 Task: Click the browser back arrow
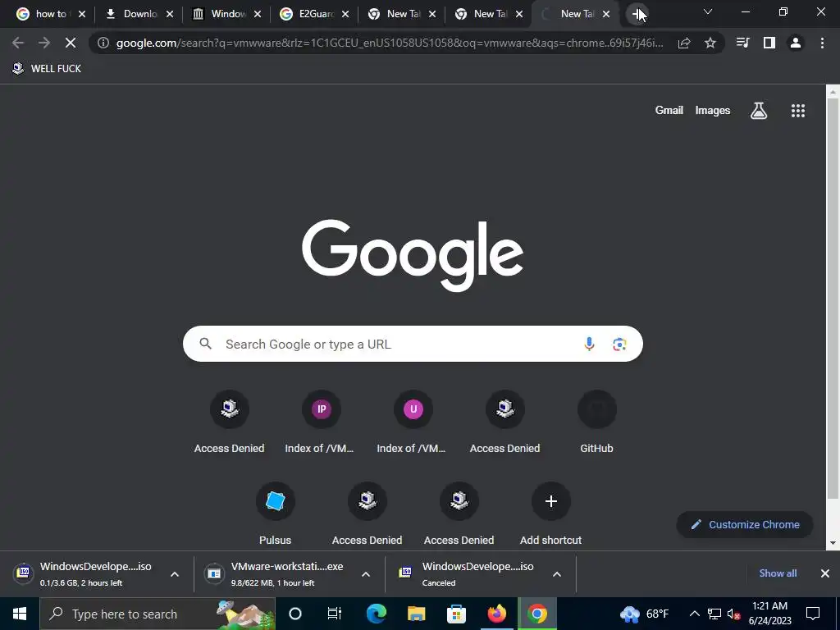(18, 43)
